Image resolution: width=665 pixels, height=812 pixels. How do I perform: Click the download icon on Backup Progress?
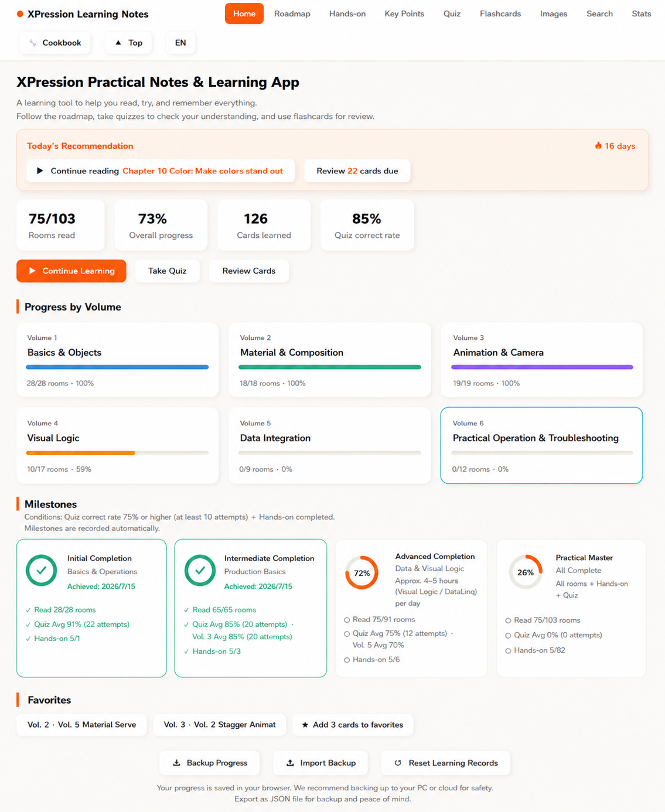176,763
